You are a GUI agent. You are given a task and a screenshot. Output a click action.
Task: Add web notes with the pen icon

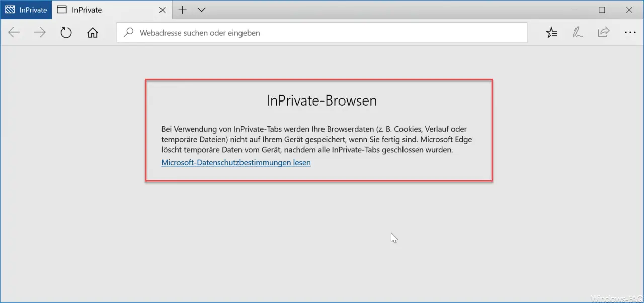(578, 33)
